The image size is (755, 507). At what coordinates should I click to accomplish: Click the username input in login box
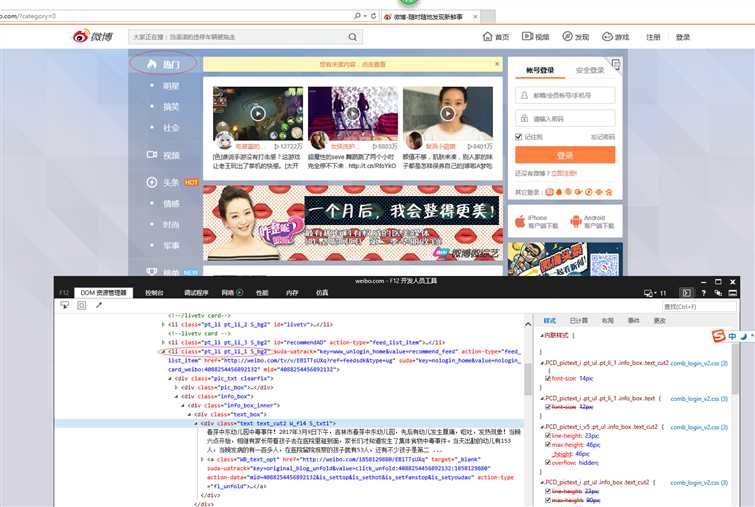point(565,95)
